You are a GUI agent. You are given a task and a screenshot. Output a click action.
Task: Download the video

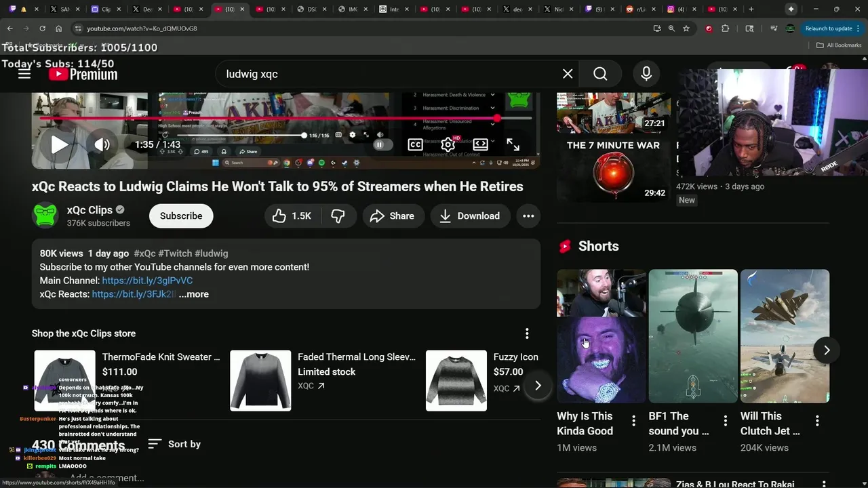pyautogui.click(x=470, y=216)
